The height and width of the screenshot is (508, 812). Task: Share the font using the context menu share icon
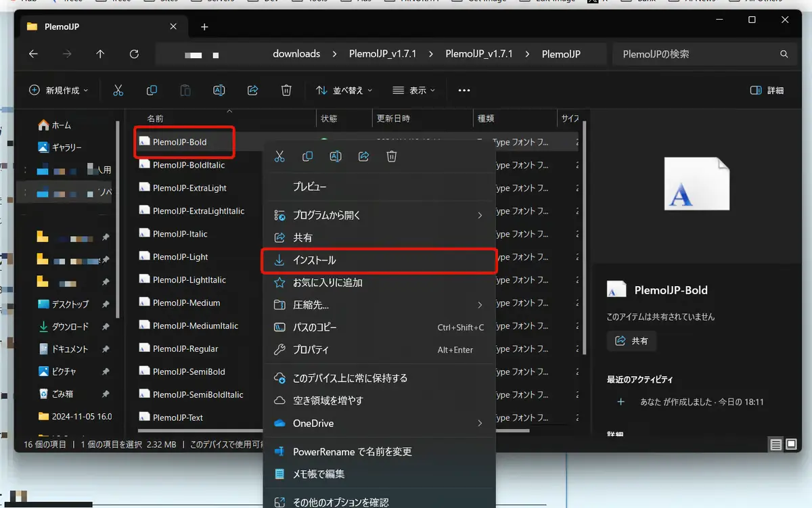[363, 156]
